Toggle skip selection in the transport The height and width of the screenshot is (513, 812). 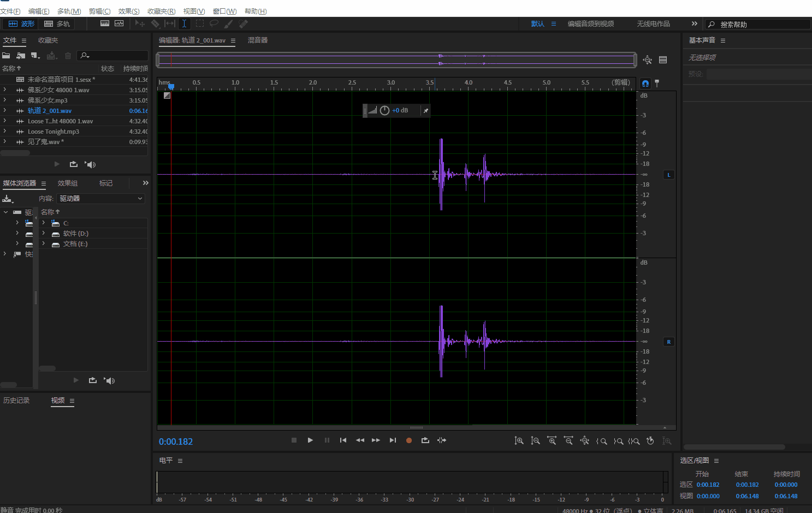click(x=442, y=440)
